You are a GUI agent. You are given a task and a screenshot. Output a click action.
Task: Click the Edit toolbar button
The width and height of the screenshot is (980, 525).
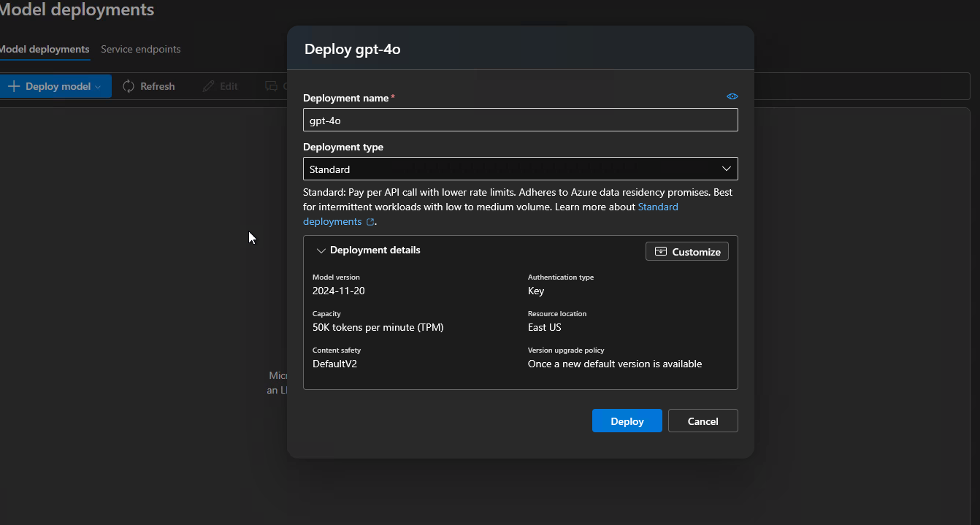220,86
